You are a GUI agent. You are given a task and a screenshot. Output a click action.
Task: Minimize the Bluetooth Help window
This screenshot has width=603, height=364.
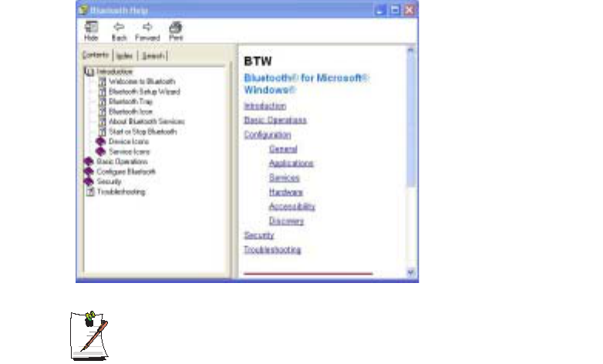pyautogui.click(x=380, y=10)
